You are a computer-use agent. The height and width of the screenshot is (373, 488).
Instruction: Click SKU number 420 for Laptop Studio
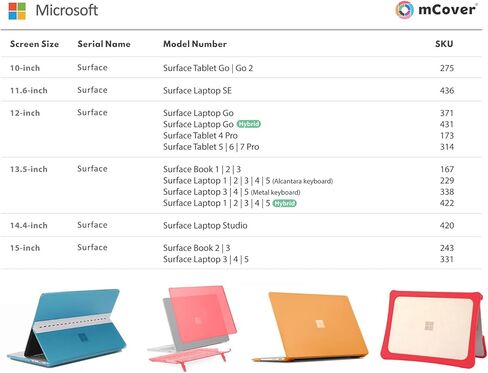447,225
